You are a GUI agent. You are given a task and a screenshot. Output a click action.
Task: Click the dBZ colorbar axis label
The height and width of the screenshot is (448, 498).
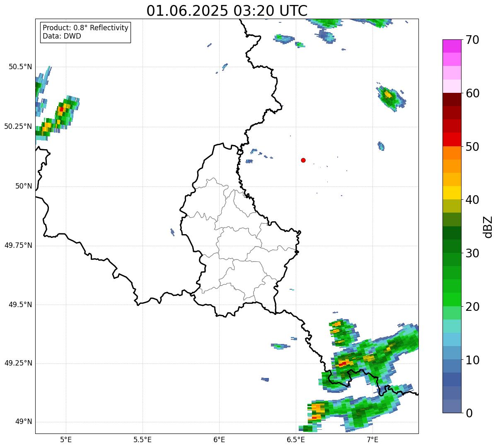tap(488, 227)
